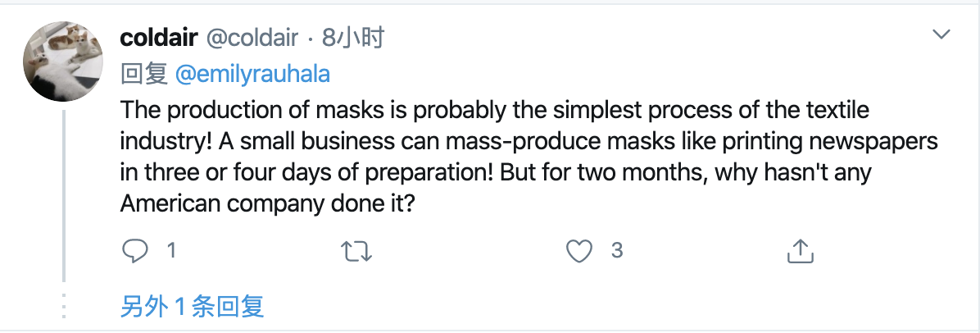Retweet the coldair tweet
This screenshot has height=333, width=980.
[356, 251]
